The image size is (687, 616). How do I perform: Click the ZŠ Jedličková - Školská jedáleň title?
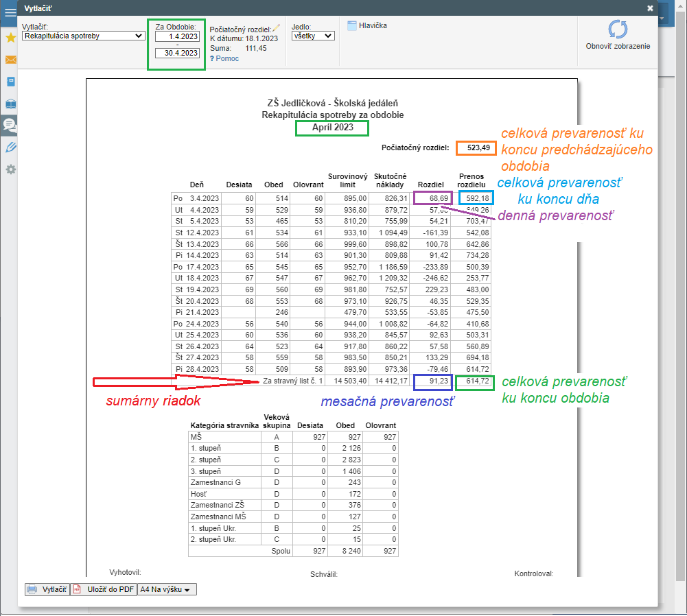[x=333, y=104]
